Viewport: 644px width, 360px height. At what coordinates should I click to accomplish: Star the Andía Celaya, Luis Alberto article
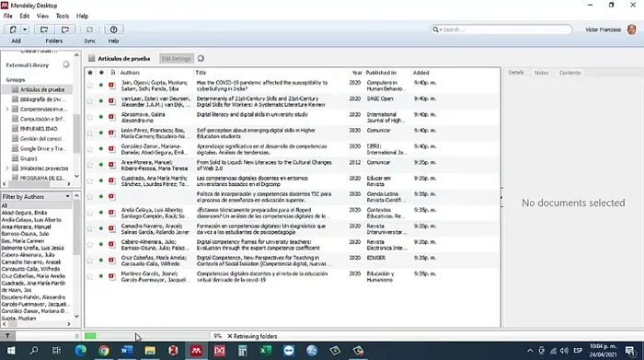(x=90, y=213)
